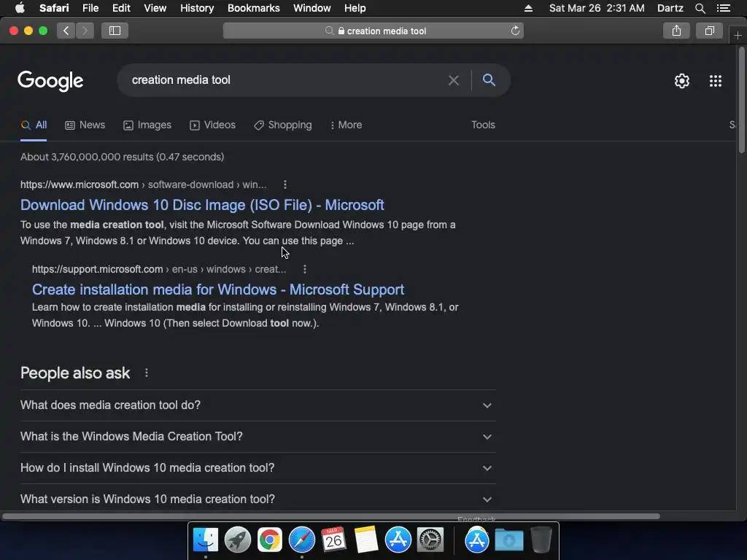The width and height of the screenshot is (747, 560).
Task: Expand 'What version is Windows 10 media creation tool?'
Action: point(258,499)
